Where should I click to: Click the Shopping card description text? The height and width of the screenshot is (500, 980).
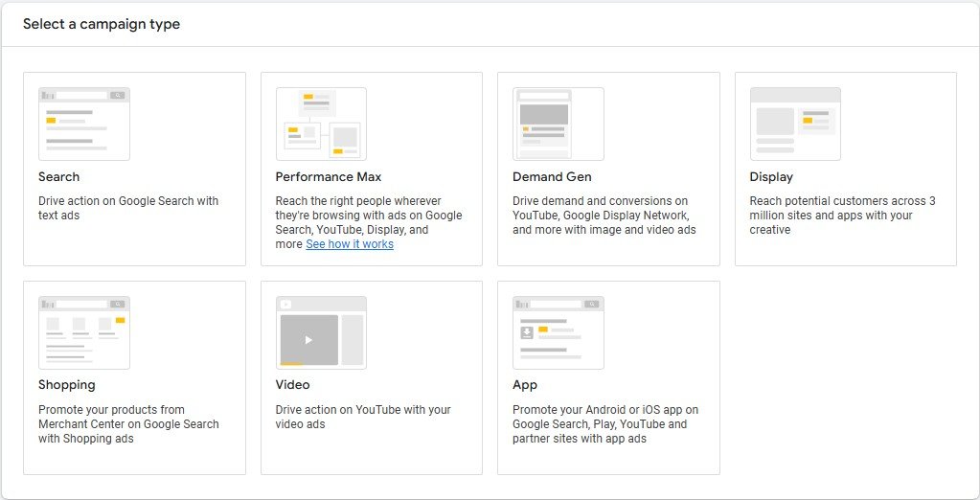click(128, 424)
